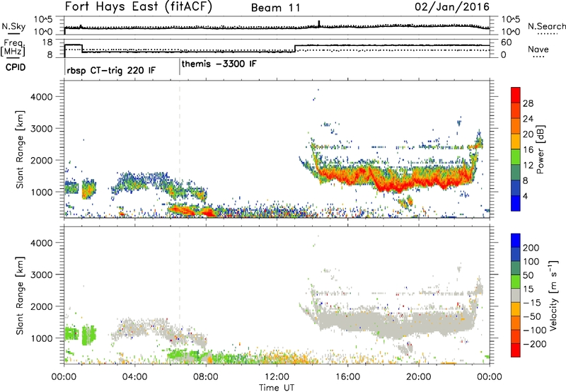Click the '04:00' time axis tick label

pyautogui.click(x=135, y=377)
